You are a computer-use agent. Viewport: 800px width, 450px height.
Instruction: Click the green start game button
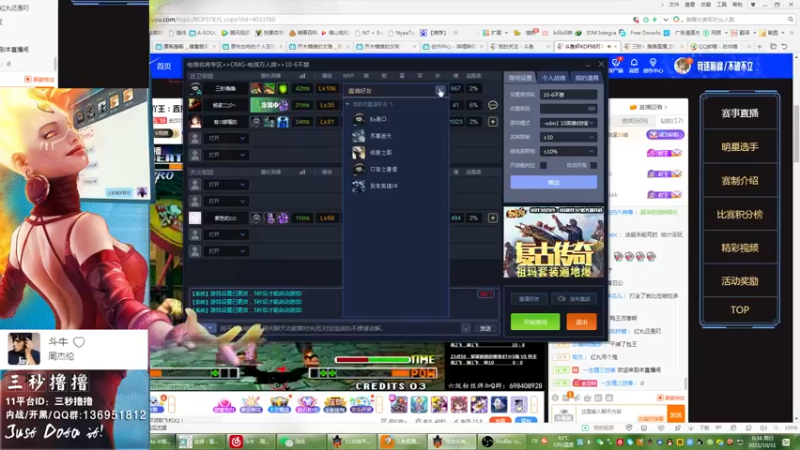[535, 322]
